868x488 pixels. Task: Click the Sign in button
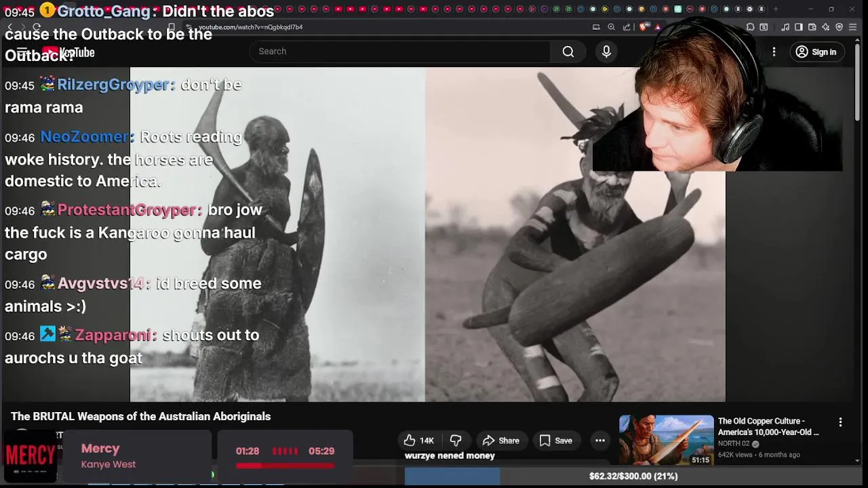coord(816,52)
